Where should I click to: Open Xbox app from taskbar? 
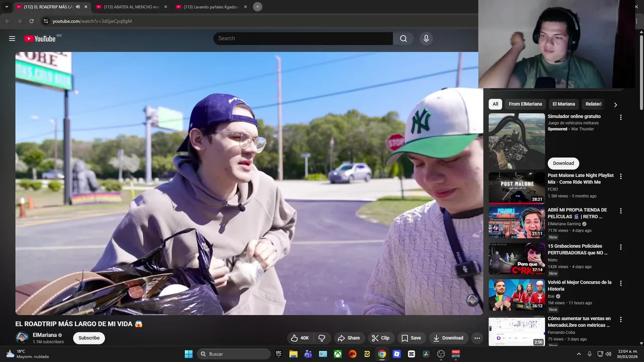point(338,354)
